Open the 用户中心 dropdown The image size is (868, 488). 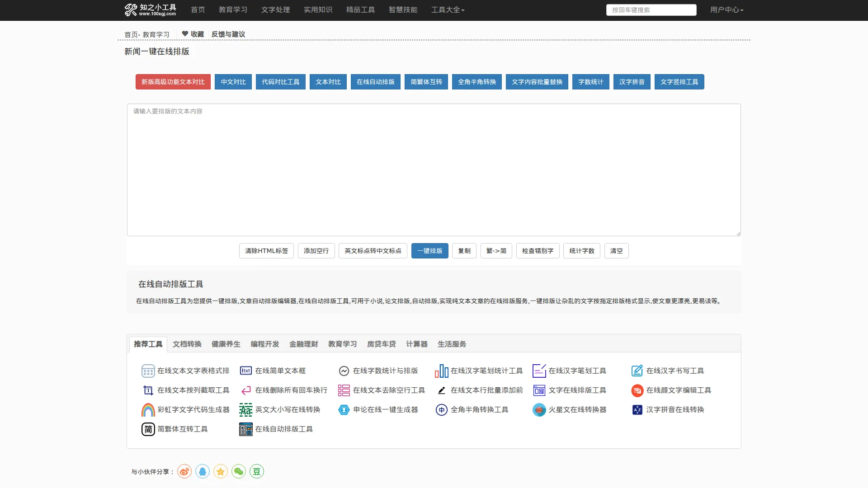tap(726, 10)
